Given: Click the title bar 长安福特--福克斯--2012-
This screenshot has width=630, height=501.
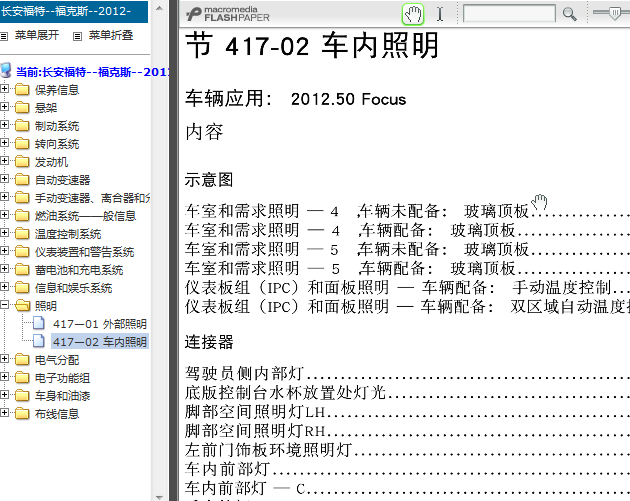Looking at the screenshot, I should [x=74, y=11].
